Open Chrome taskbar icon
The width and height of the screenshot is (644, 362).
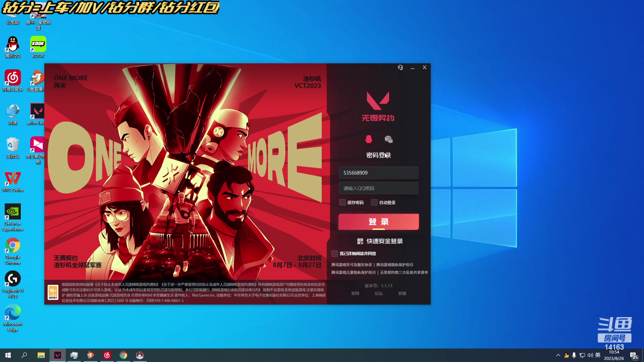pos(123,355)
